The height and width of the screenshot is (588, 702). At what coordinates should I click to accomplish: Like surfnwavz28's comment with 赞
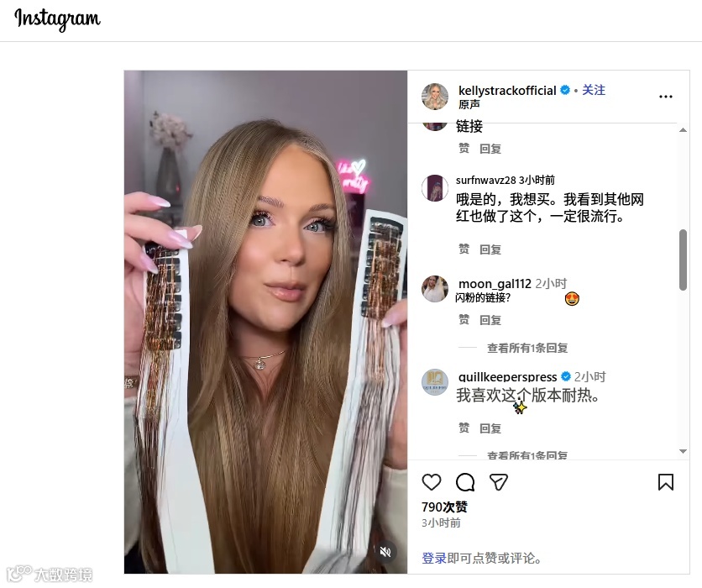tap(464, 249)
